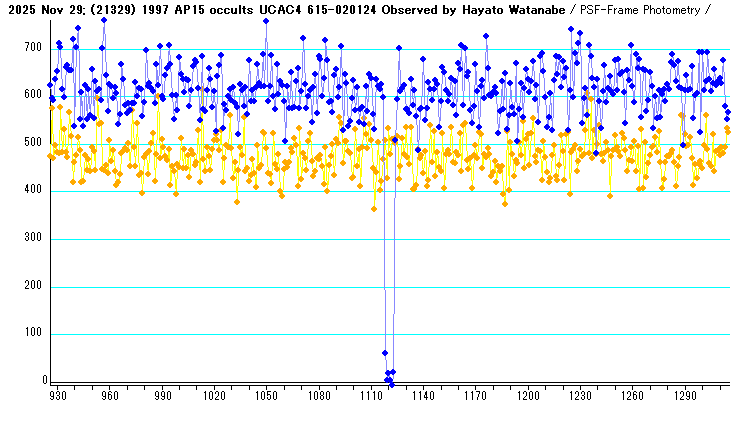Click the x-axis label 1140
The width and height of the screenshot is (740, 425).
point(423,396)
